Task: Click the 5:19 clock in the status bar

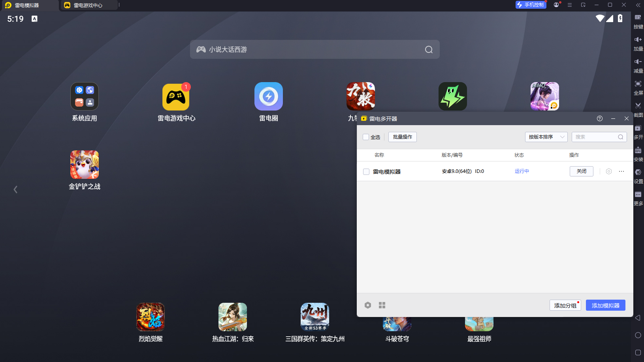Action: 15,19
